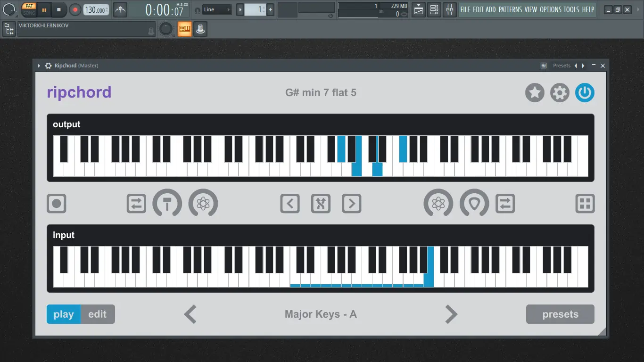The width and height of the screenshot is (644, 362).
Task: Toggle typing keyboard to piano icon
Action: point(185,29)
